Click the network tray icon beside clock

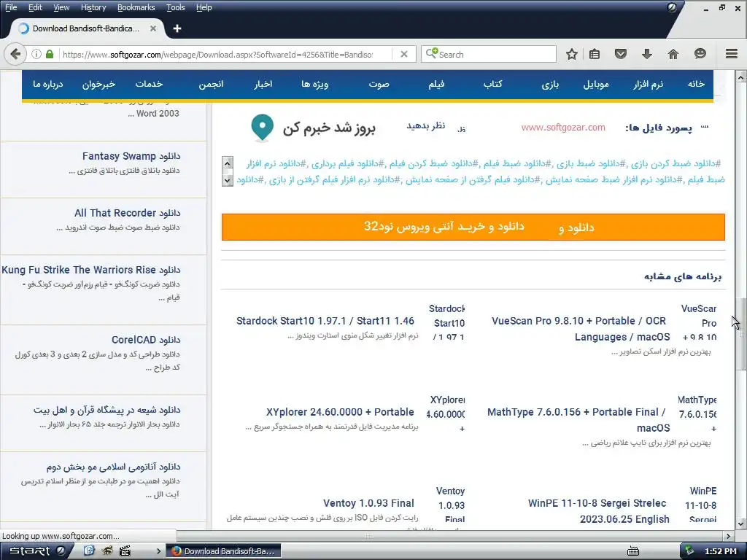[x=689, y=551]
